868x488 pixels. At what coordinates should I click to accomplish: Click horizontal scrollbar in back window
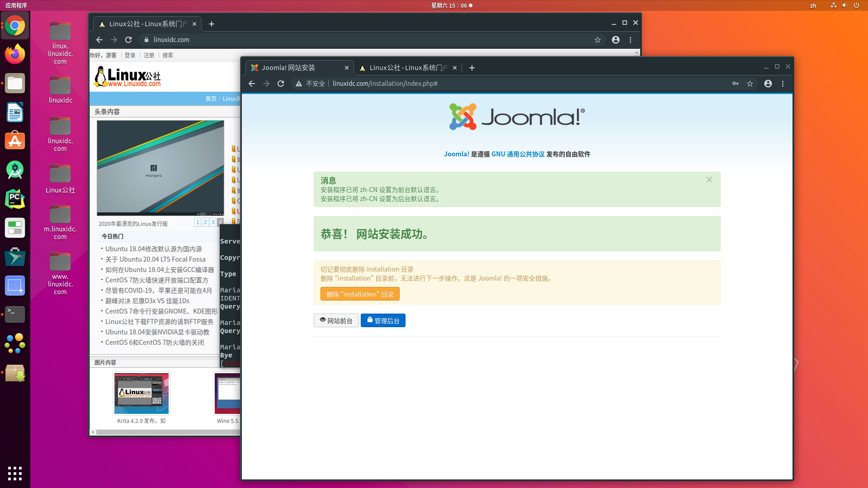click(x=168, y=432)
